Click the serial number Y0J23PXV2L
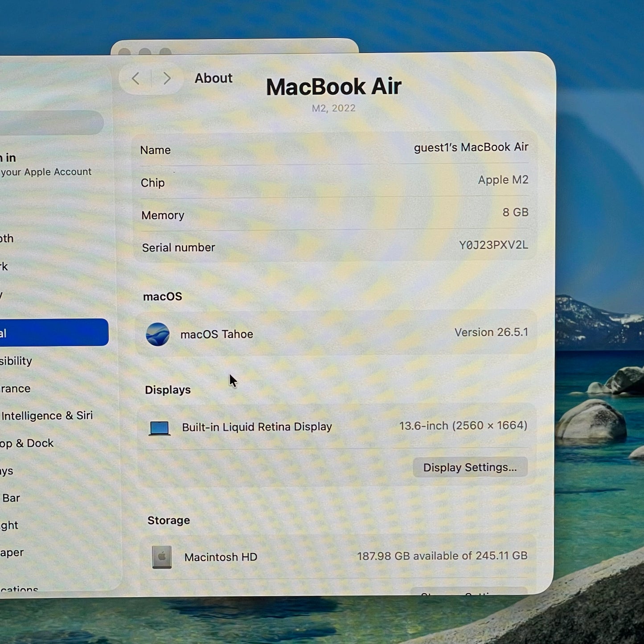This screenshot has width=644, height=644. pyautogui.click(x=493, y=245)
